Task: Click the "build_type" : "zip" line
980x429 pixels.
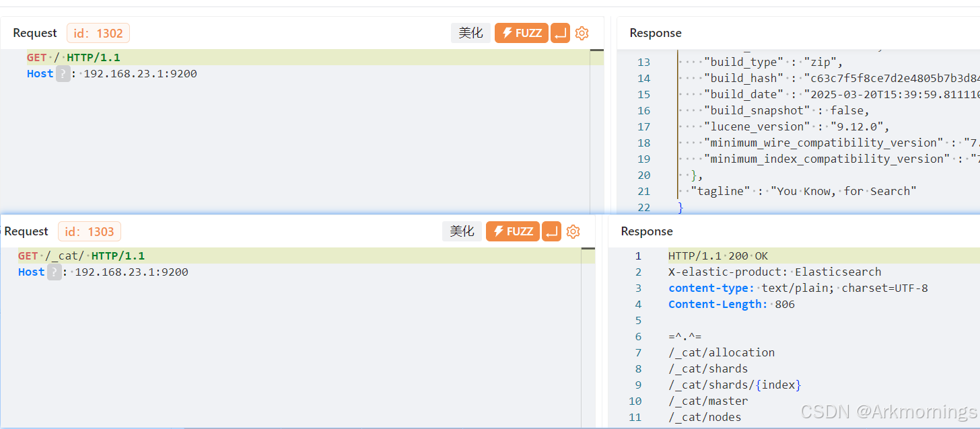Action: coord(773,62)
